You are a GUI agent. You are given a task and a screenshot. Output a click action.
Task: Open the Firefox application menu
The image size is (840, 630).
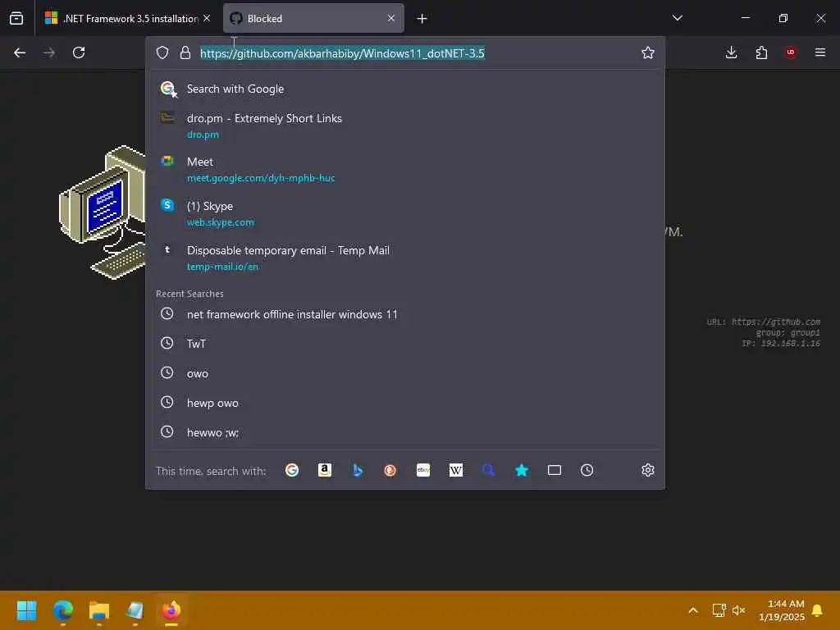tap(820, 52)
